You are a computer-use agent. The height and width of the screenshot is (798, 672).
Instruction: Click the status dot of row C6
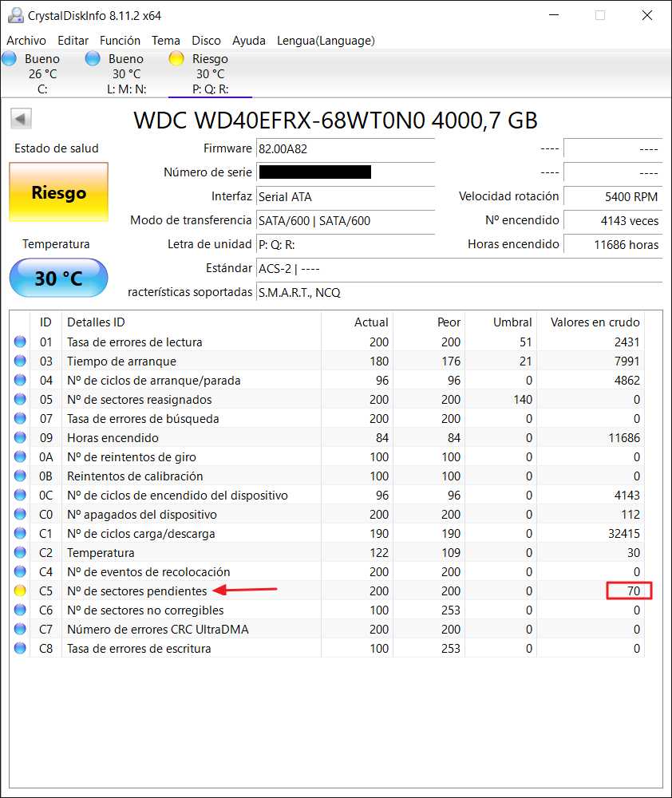[x=20, y=610]
